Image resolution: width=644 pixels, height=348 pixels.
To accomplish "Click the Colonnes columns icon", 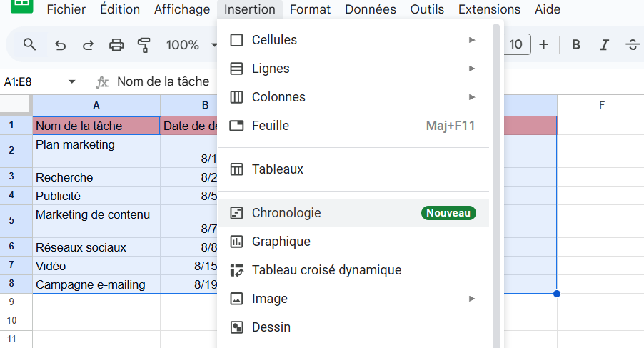I will point(236,97).
